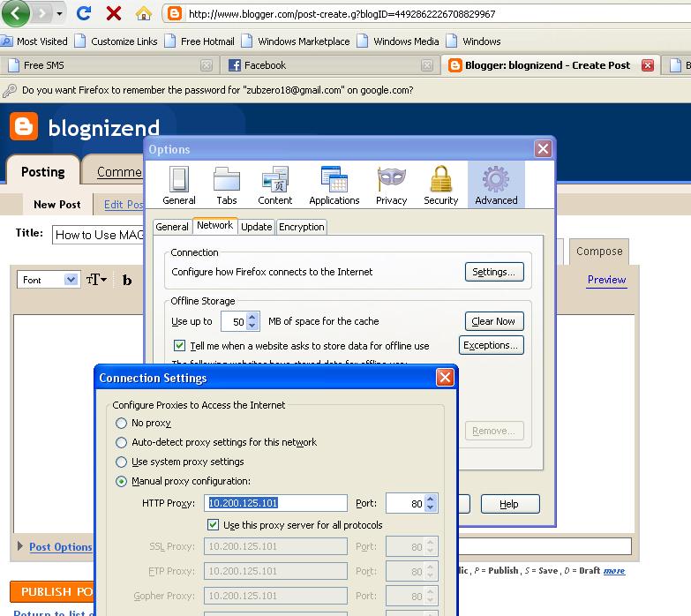691x616 pixels.
Task: Switch to the Update sub-tab
Action: point(257,227)
